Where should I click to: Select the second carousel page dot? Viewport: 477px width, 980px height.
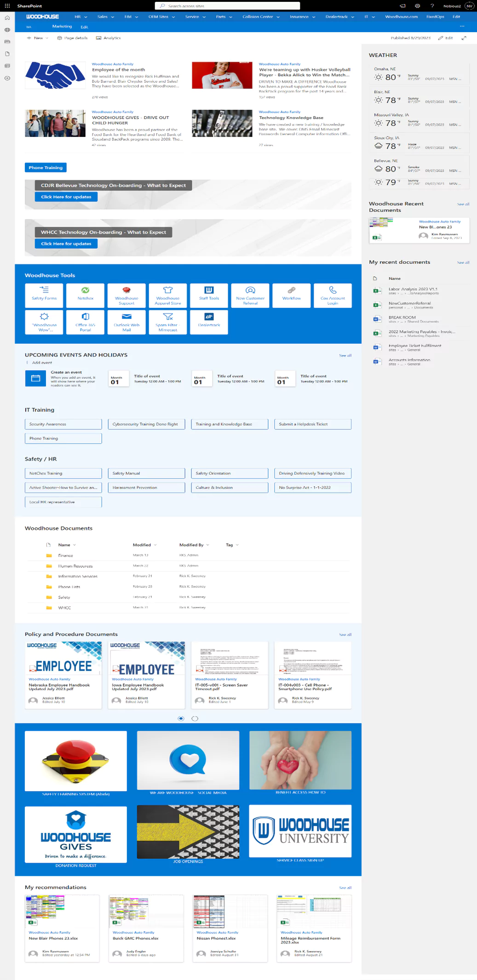[x=195, y=718]
